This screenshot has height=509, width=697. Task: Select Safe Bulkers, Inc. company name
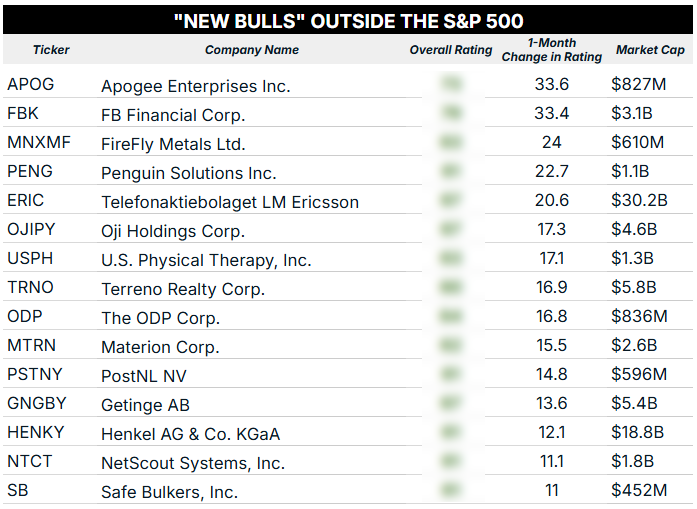169,492
